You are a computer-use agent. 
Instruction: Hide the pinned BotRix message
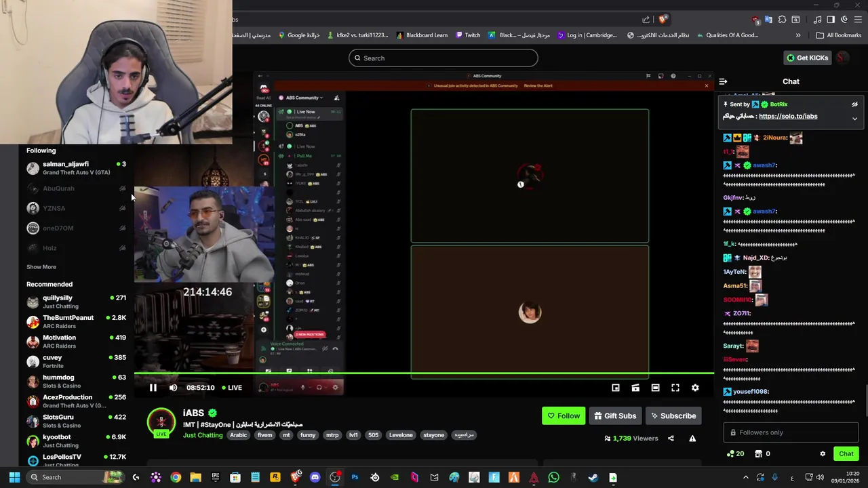854,104
